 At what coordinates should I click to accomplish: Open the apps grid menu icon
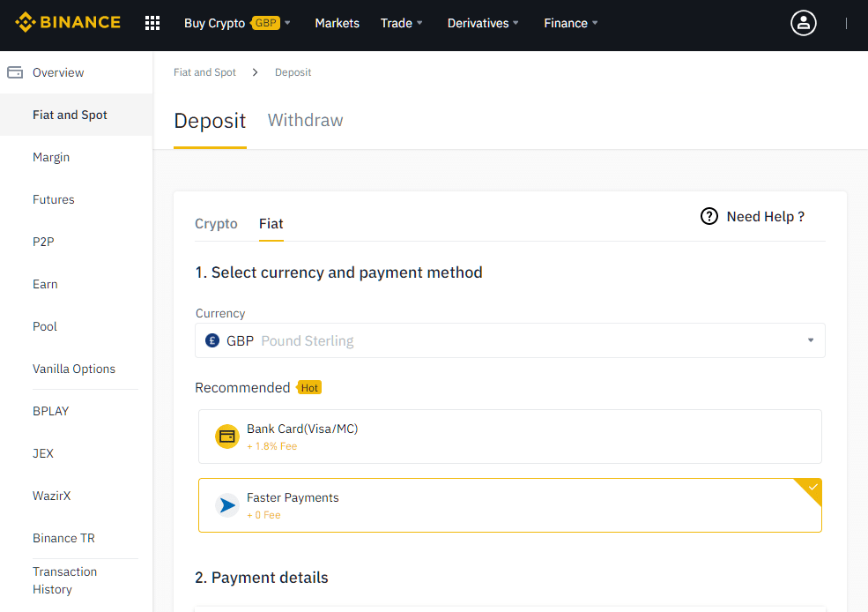point(152,23)
